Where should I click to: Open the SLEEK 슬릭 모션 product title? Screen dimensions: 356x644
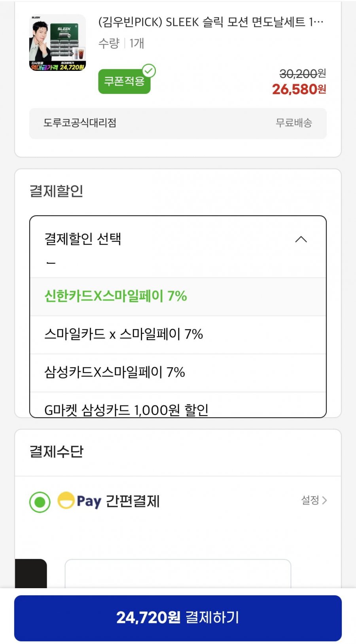click(210, 22)
